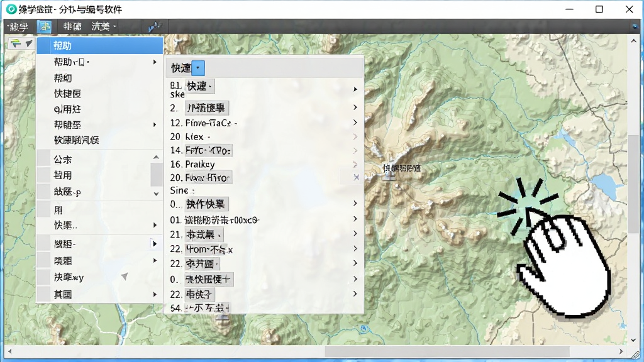Open the blue dropdown button next to 快速
The height and width of the screenshot is (362, 644).
pyautogui.click(x=198, y=68)
